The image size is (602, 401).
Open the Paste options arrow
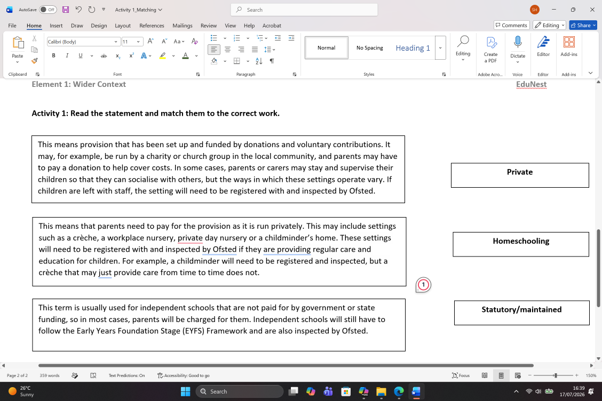tap(17, 62)
